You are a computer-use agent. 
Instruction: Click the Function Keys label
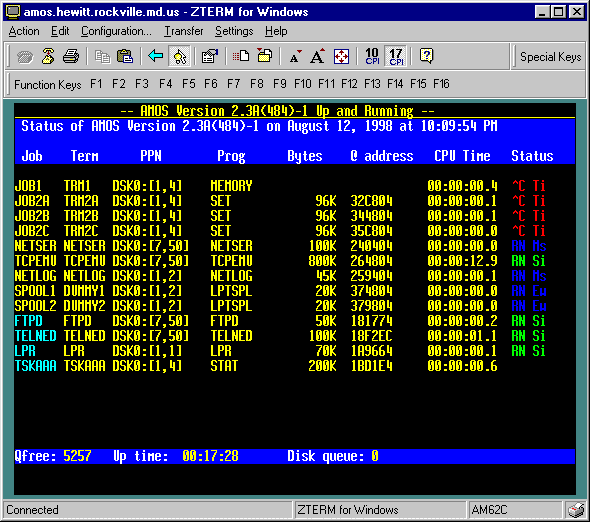47,84
